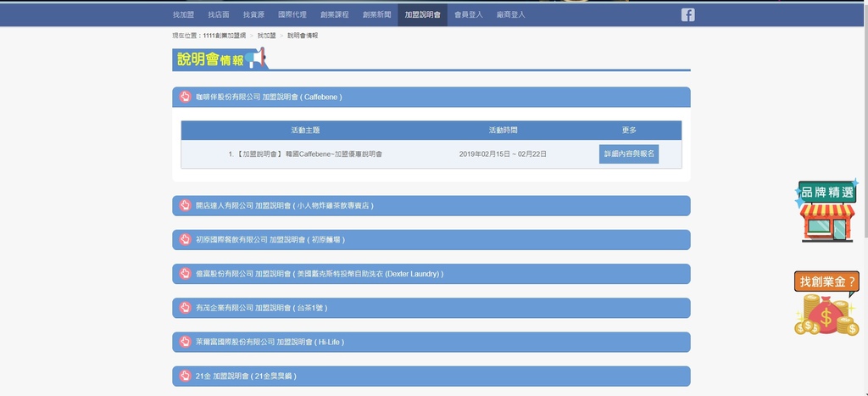Click the 更多 column header
Viewport: 868px width, 396px height.
[x=629, y=130]
